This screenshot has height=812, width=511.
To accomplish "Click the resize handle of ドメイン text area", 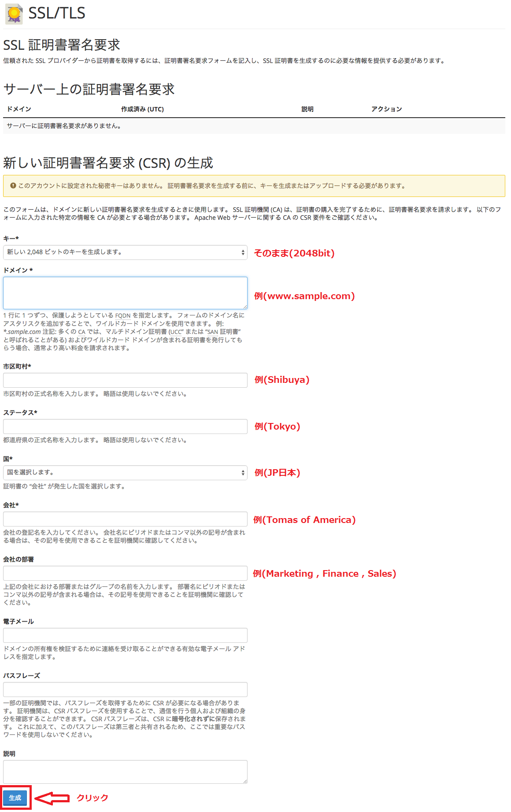I will click(x=244, y=306).
